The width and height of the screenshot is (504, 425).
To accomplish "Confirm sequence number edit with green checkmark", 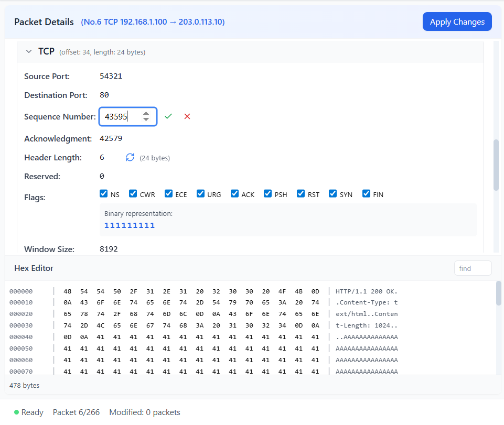I will [x=168, y=116].
